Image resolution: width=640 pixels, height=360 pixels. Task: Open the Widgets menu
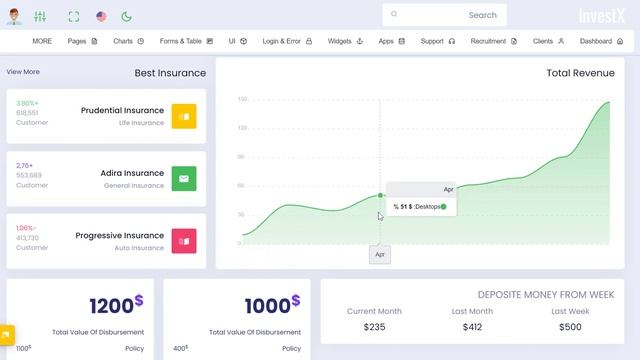(x=345, y=41)
